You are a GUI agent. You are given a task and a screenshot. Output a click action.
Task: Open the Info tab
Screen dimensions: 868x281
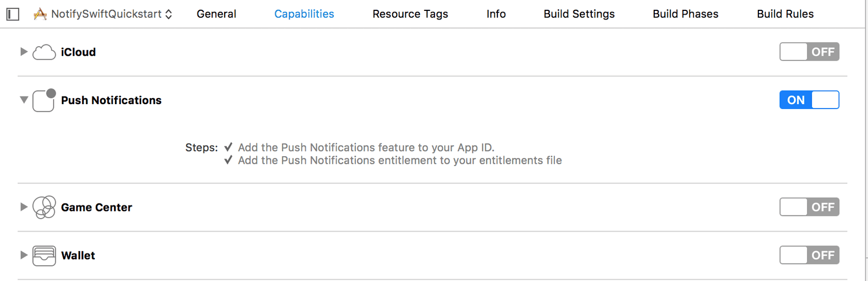point(496,14)
